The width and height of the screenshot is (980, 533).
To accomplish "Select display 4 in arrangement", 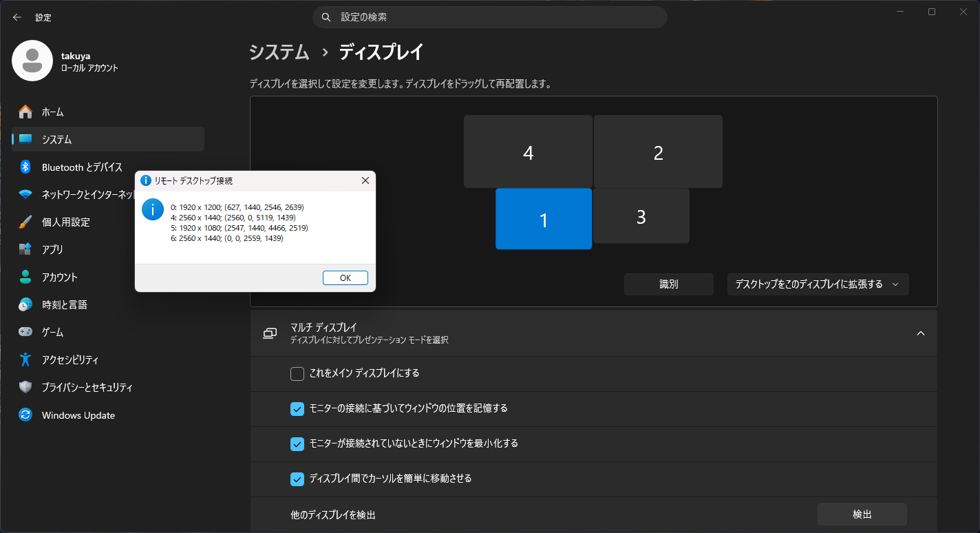I will (x=528, y=151).
